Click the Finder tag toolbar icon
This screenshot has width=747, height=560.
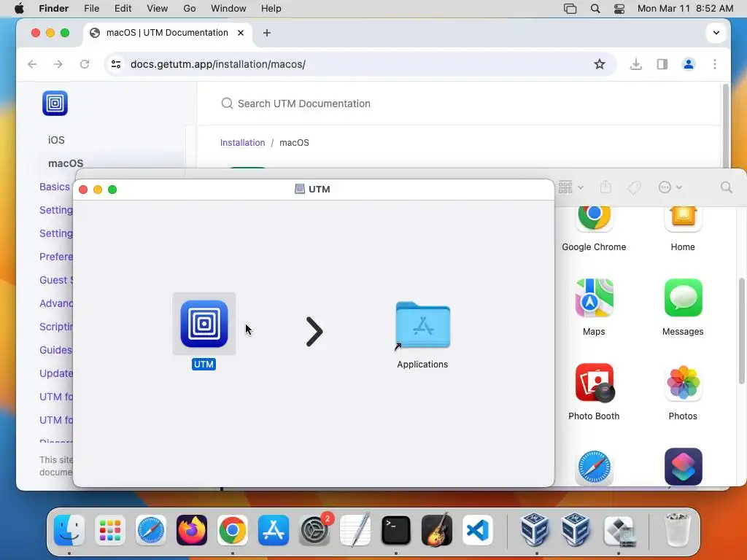click(634, 187)
